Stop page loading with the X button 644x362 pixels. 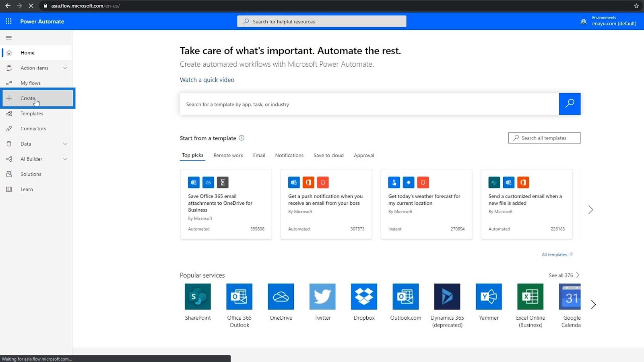31,6
